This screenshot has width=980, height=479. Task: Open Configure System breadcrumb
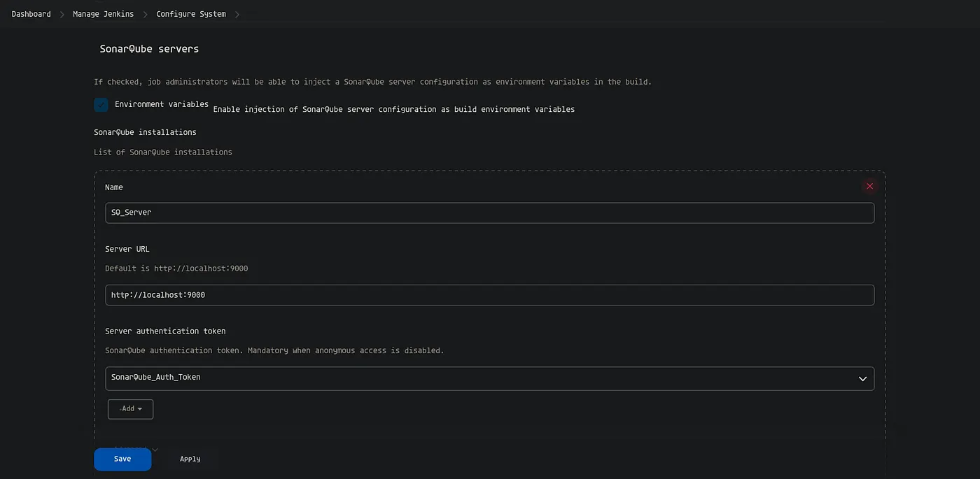(191, 14)
